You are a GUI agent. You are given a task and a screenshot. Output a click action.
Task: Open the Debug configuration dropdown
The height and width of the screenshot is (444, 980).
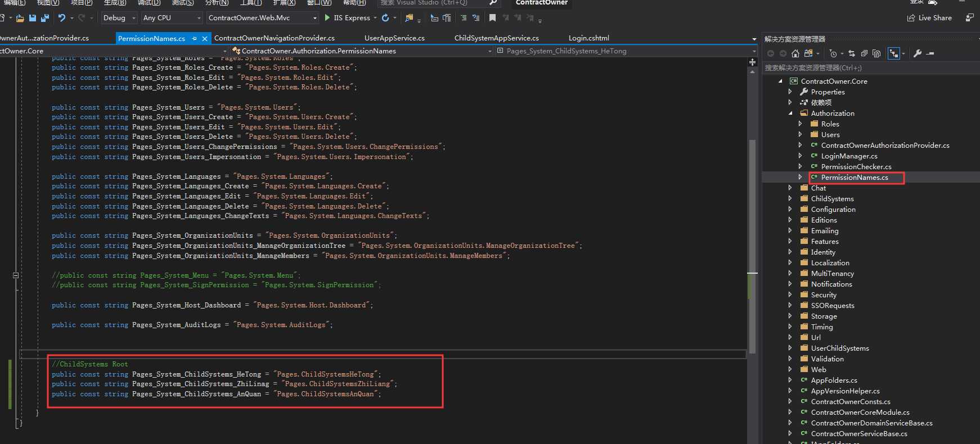119,18
